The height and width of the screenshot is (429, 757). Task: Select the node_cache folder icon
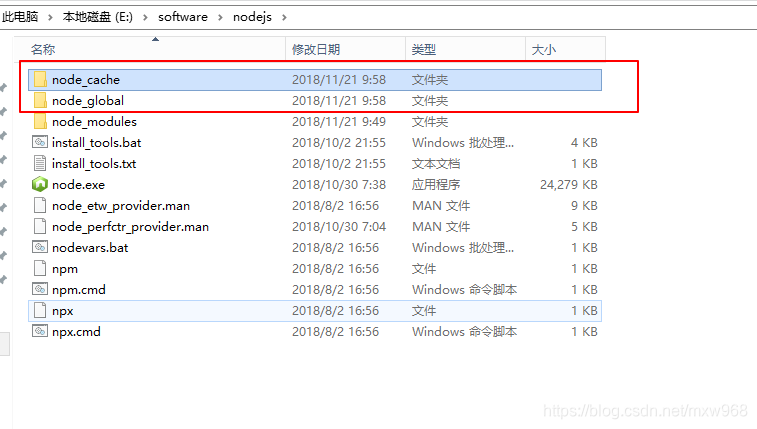click(40, 80)
